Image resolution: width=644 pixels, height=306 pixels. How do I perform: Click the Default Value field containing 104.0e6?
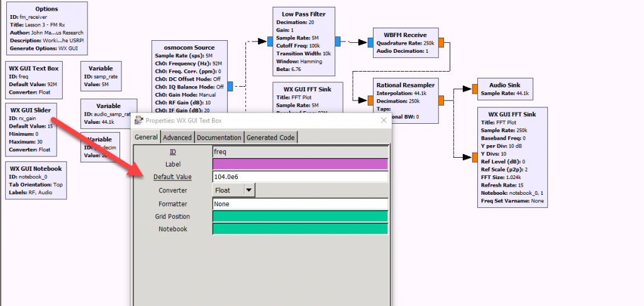[x=300, y=177]
